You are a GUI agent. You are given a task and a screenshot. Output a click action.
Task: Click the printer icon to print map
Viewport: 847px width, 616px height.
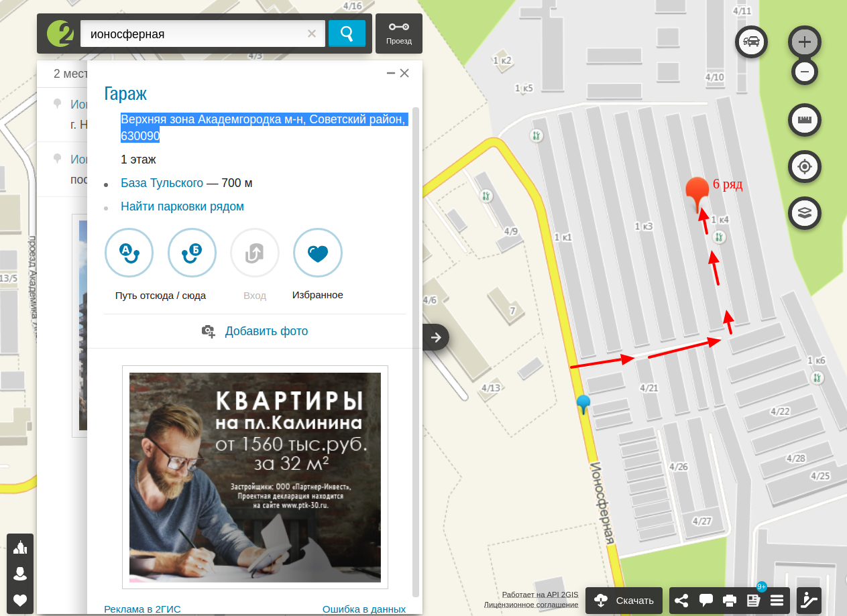(x=730, y=601)
